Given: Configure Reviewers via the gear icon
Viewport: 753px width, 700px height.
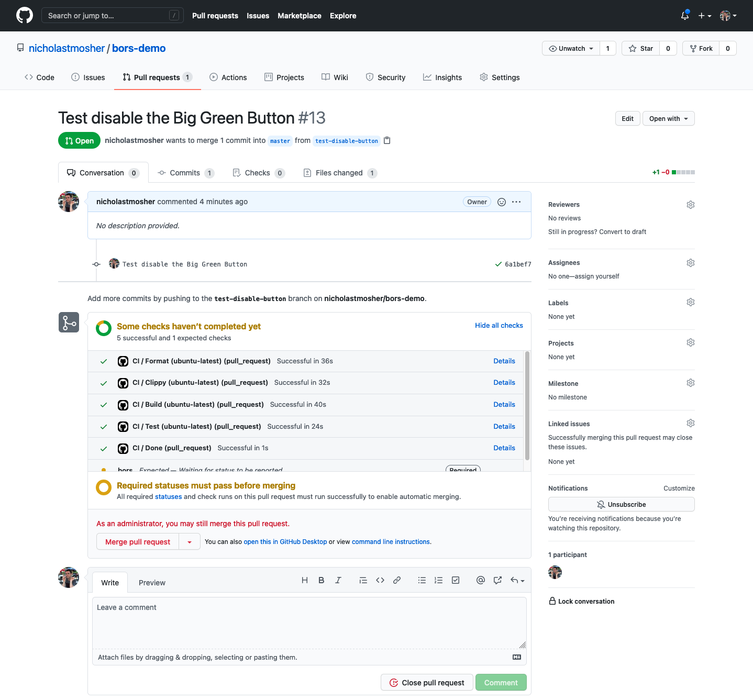Looking at the screenshot, I should click(690, 204).
